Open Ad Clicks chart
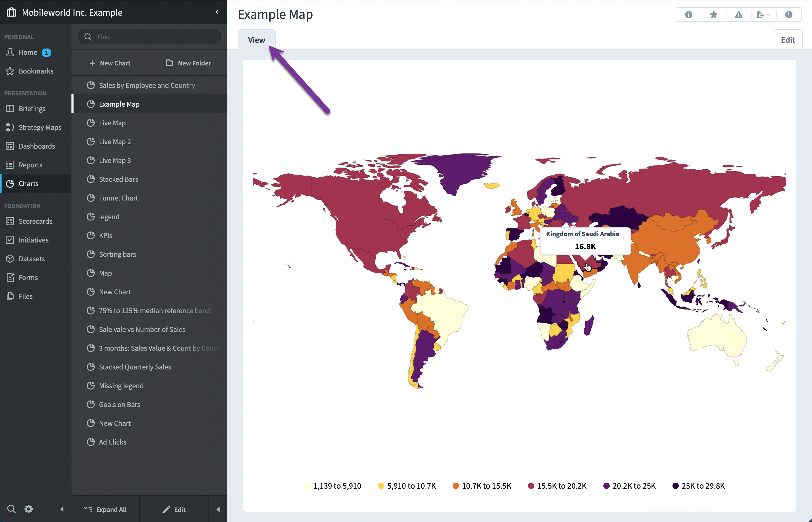The width and height of the screenshot is (812, 522). point(149,442)
